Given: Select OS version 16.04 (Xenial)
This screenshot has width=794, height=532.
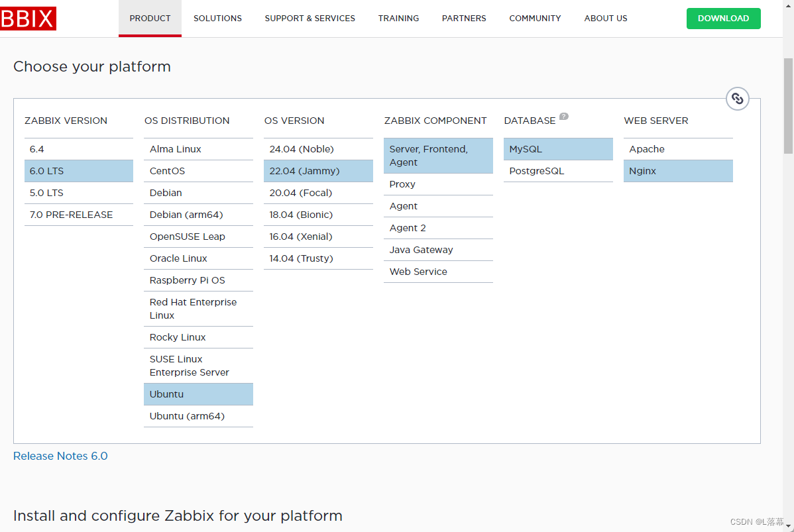Looking at the screenshot, I should (319, 237).
